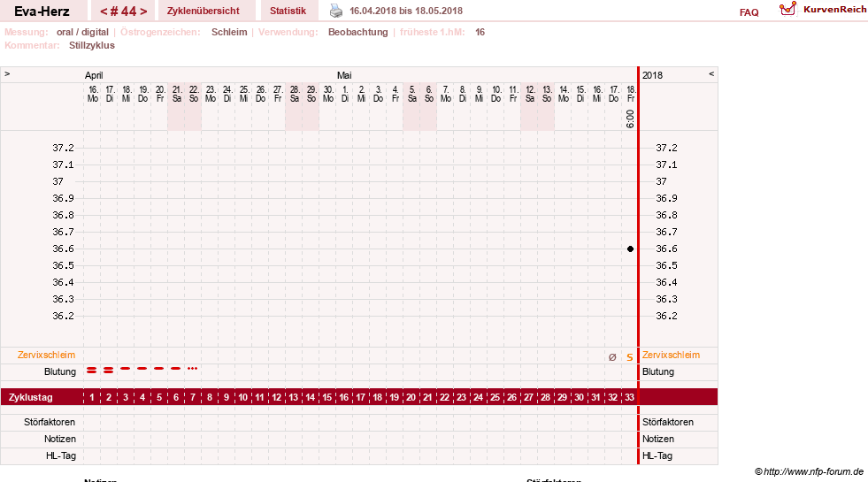Go to next cycle arrow after 44
This screenshot has width=868, height=482.
click(143, 11)
